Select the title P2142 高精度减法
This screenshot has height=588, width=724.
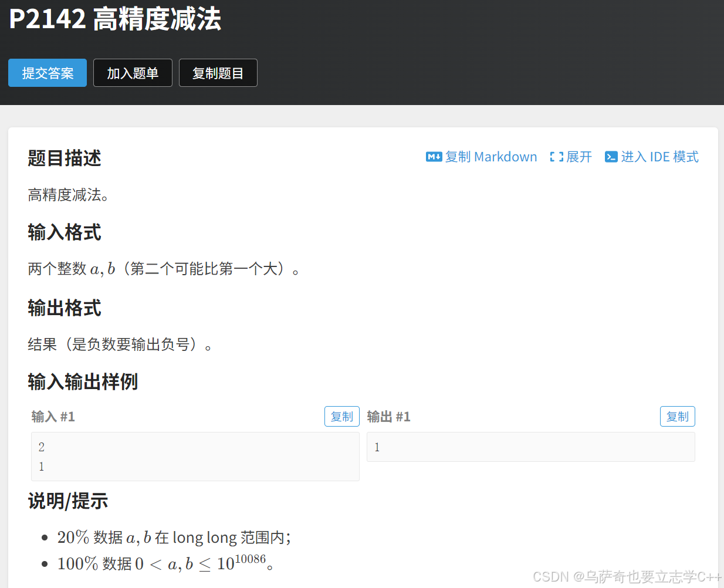115,19
